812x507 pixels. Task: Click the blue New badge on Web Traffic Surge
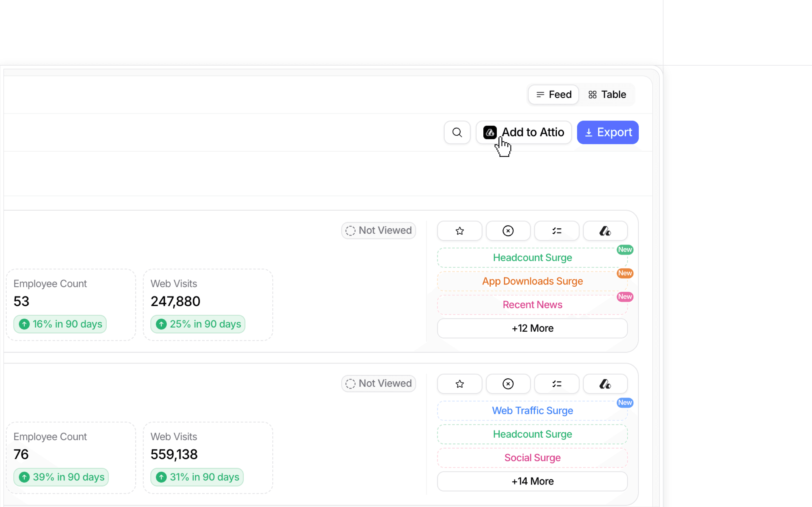(x=625, y=402)
